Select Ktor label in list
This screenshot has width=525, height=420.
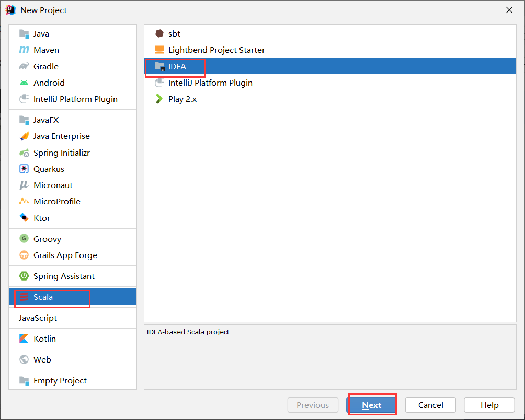pyautogui.click(x=42, y=218)
